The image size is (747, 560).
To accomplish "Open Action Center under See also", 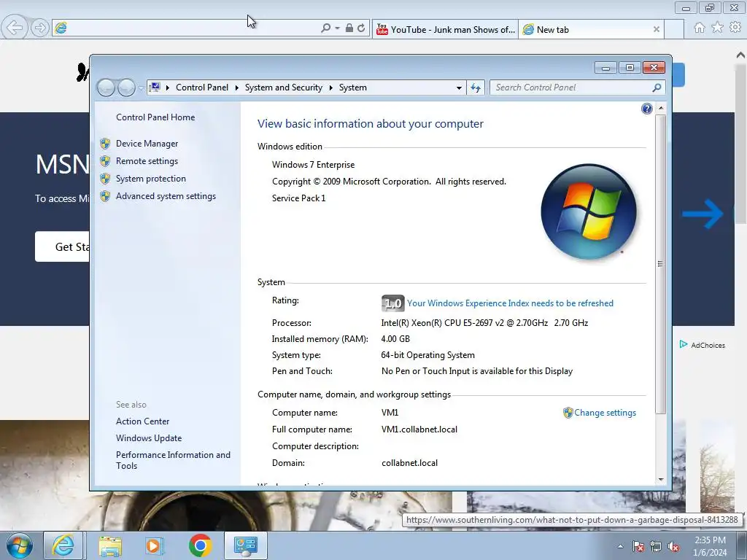I will pos(142,421).
